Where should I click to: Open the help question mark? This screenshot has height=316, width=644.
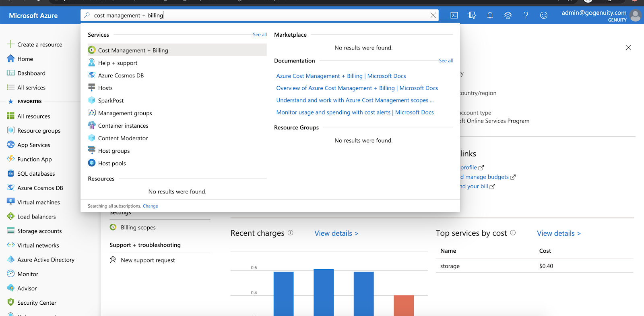click(526, 15)
